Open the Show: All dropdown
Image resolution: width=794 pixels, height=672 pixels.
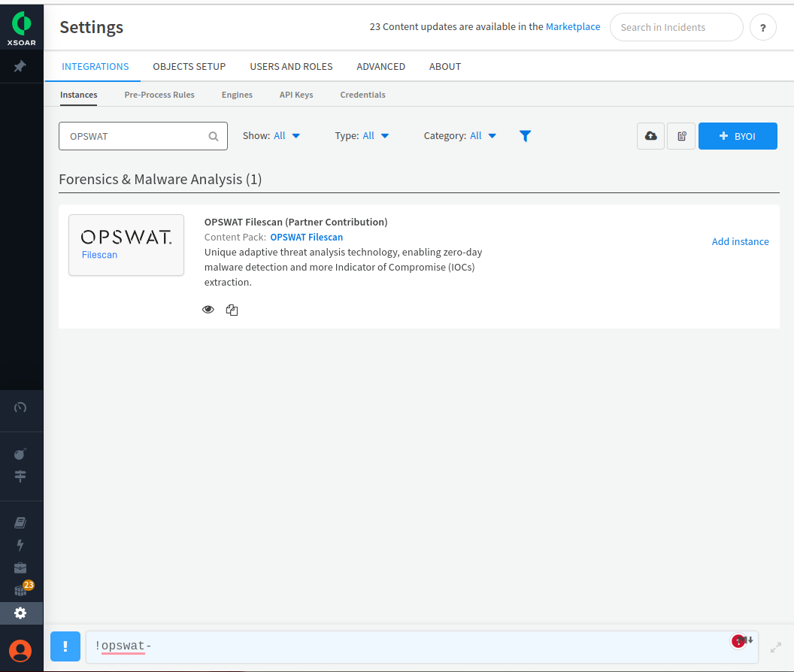[271, 136]
